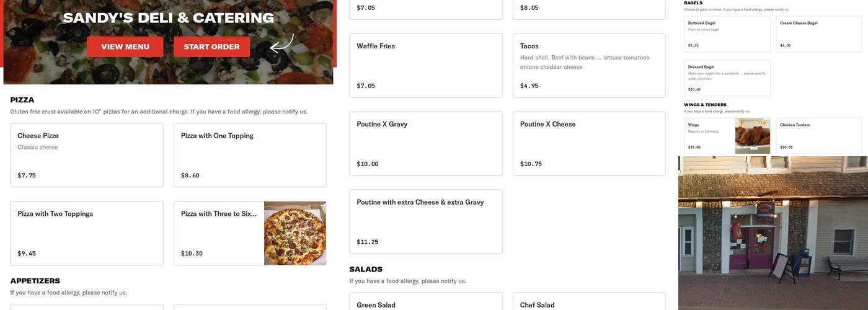Open the Waffle Fries item
Image resolution: width=868 pixels, height=310 pixels.
(x=426, y=65)
